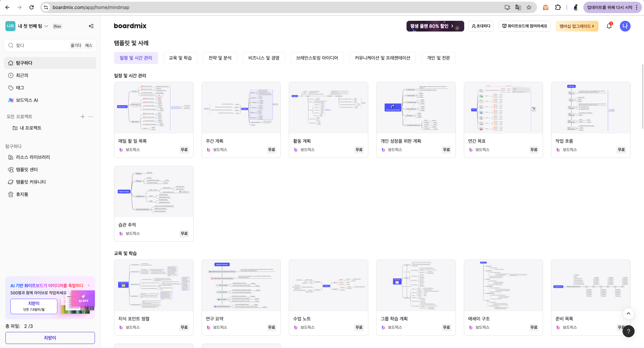
Task: Open the notifications bell
Action: [x=608, y=26]
